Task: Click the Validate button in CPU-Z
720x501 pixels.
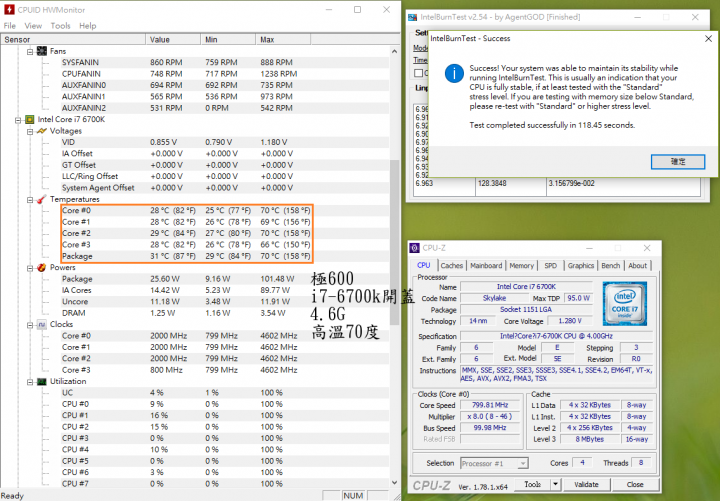Action: [x=586, y=484]
